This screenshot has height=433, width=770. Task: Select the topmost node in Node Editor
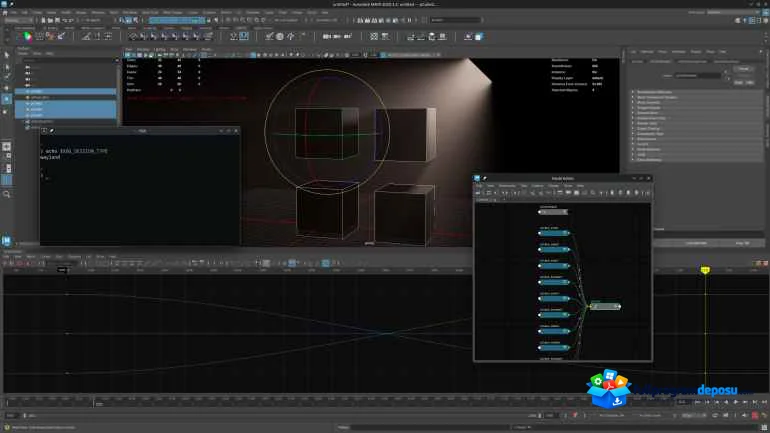click(x=552, y=212)
